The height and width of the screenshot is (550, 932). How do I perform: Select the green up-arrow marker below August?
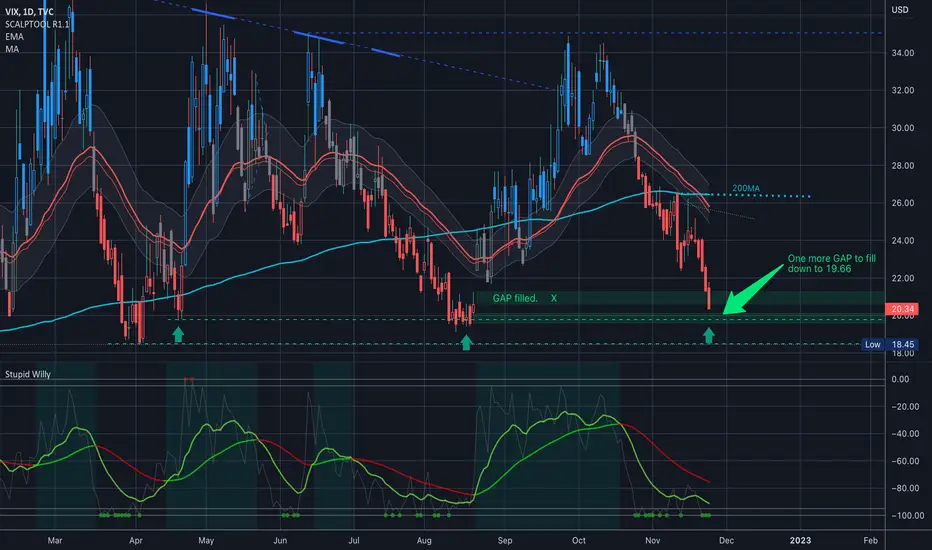point(467,342)
